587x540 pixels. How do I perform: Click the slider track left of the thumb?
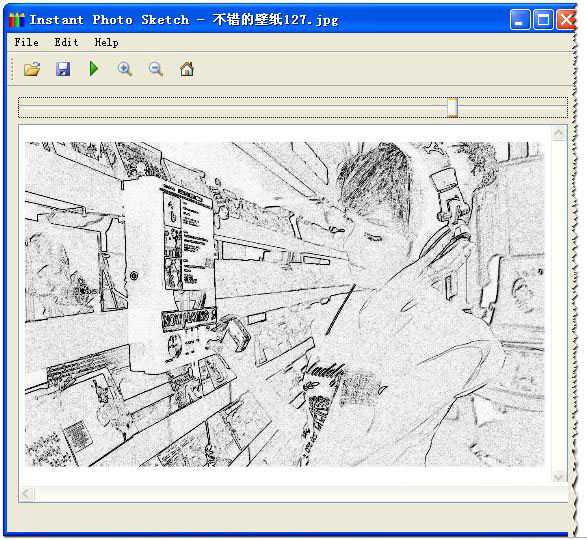[x=232, y=107]
